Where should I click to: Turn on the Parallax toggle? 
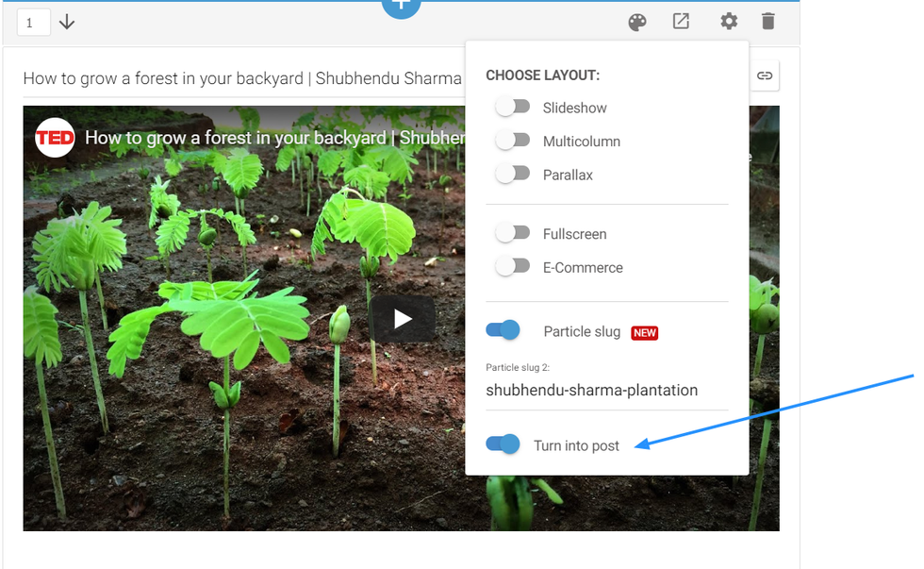coord(513,175)
